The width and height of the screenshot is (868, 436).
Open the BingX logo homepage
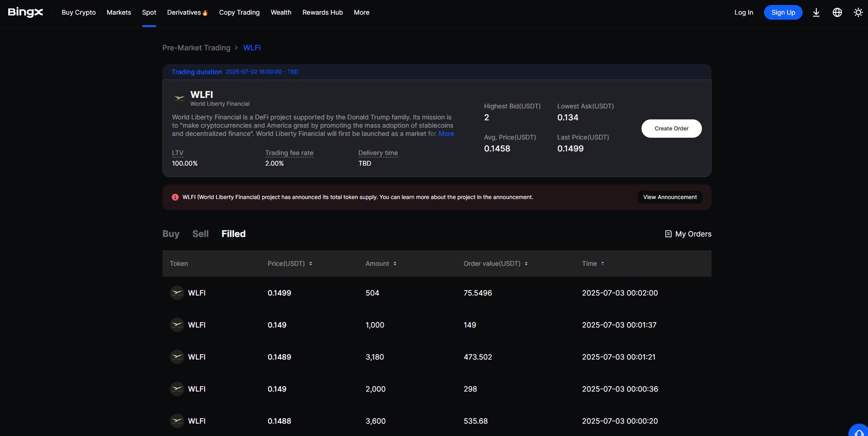pyautogui.click(x=26, y=12)
